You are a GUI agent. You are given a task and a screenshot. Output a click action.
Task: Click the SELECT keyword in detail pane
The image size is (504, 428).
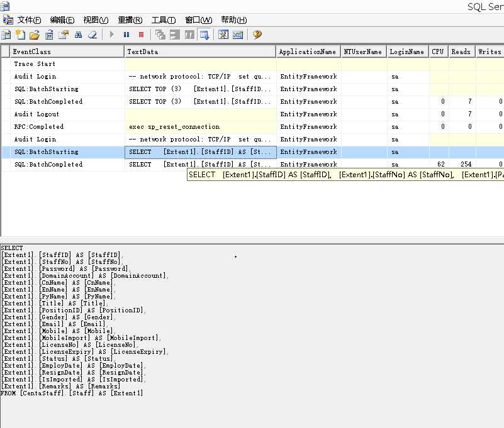click(12, 248)
